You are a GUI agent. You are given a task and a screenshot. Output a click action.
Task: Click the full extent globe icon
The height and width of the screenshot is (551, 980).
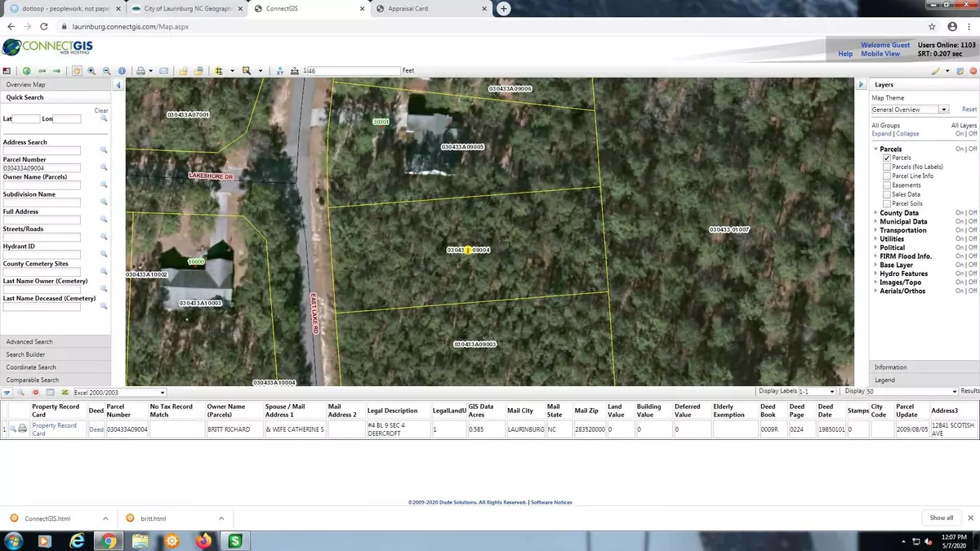pos(26,71)
